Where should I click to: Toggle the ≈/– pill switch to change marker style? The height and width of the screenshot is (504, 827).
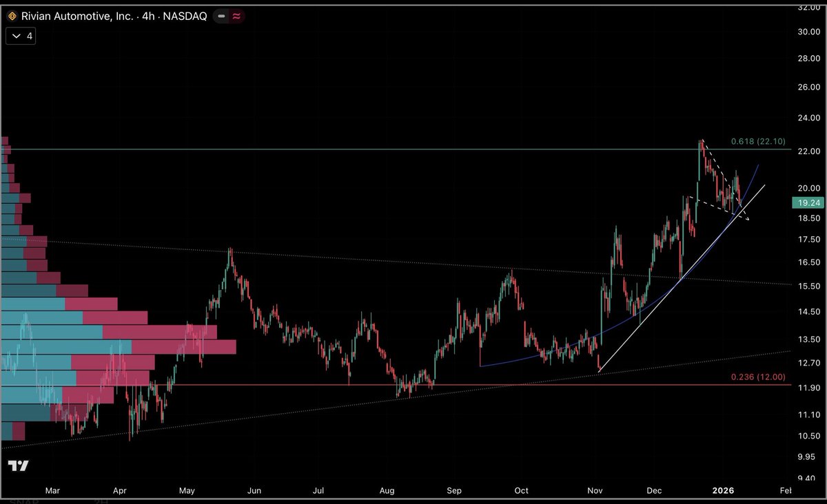tap(229, 15)
